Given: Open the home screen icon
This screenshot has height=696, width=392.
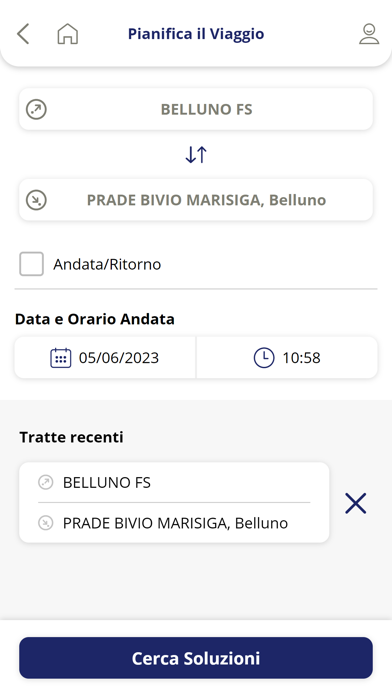Looking at the screenshot, I should [67, 34].
